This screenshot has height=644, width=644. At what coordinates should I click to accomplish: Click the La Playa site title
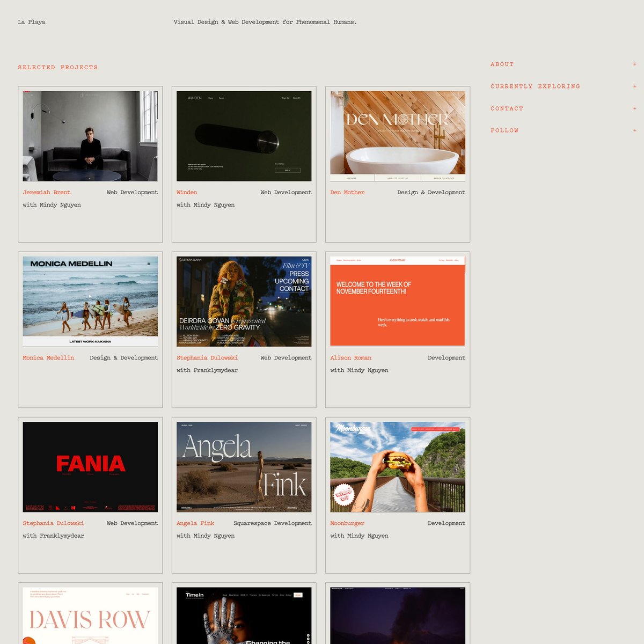point(32,22)
